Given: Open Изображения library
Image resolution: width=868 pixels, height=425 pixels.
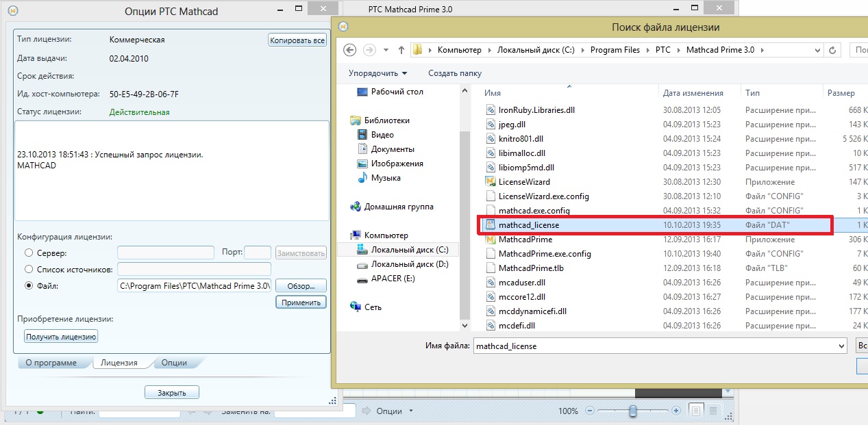Looking at the screenshot, I should (397, 164).
